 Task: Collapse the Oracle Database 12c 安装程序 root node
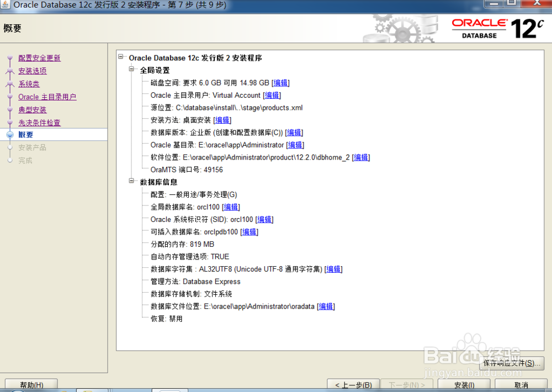click(120, 56)
